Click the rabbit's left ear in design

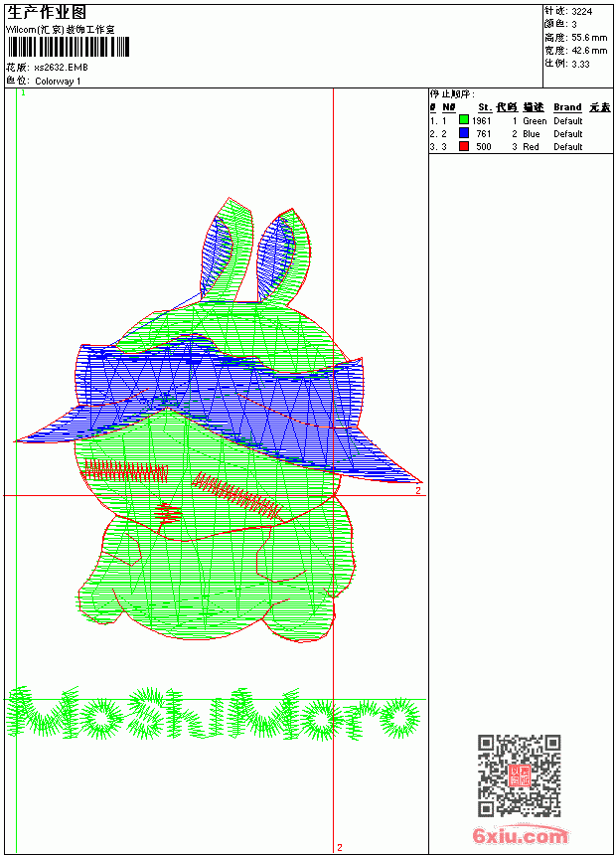tap(226, 250)
